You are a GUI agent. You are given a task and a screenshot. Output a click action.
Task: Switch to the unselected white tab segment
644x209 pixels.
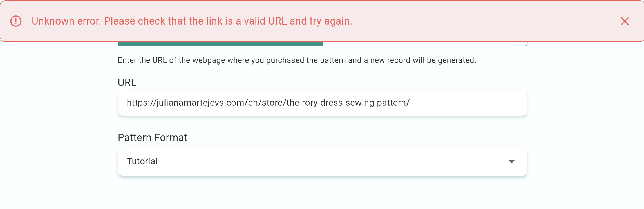(425, 44)
